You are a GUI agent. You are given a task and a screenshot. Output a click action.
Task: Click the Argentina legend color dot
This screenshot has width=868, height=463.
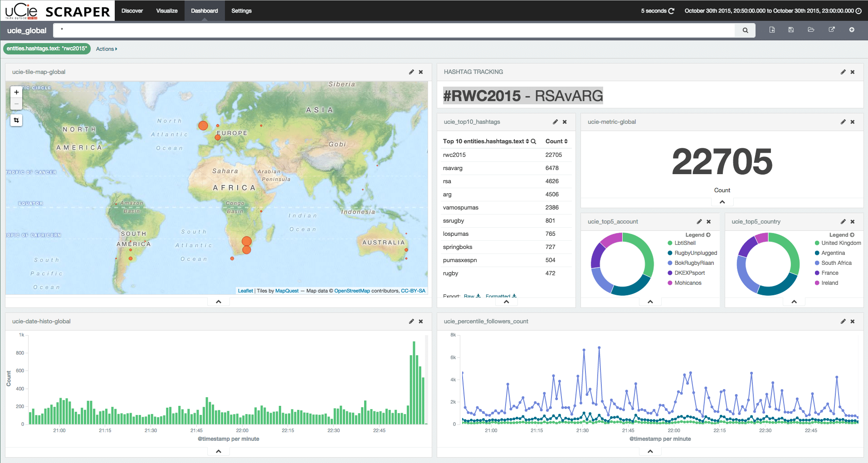[817, 253]
